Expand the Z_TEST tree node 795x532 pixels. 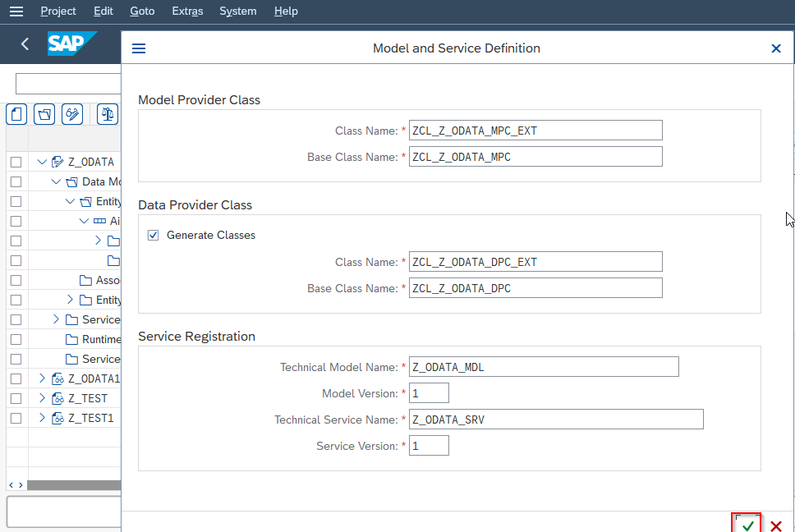click(41, 398)
